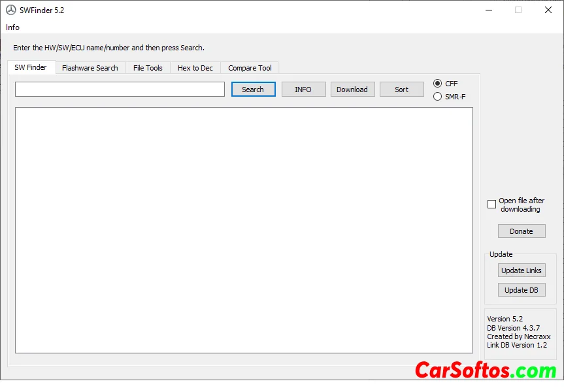Click the HW/SW/ECU search input field

tap(120, 90)
